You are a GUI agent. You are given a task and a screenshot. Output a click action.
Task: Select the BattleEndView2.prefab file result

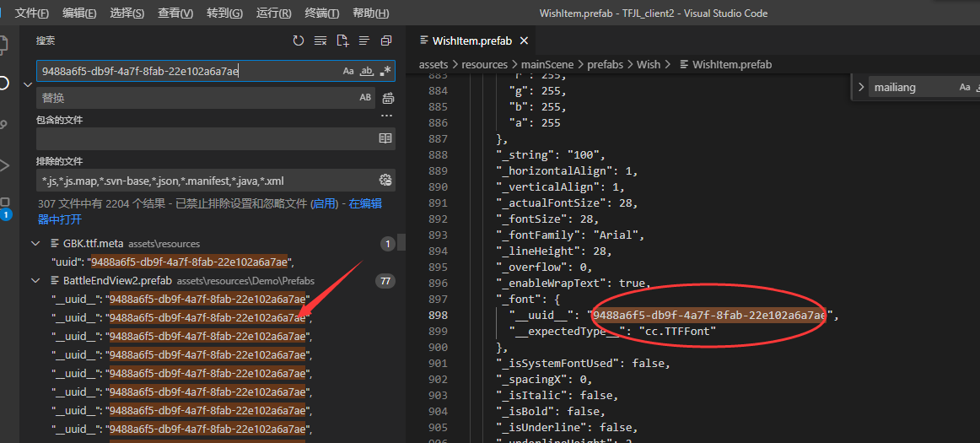point(117,281)
